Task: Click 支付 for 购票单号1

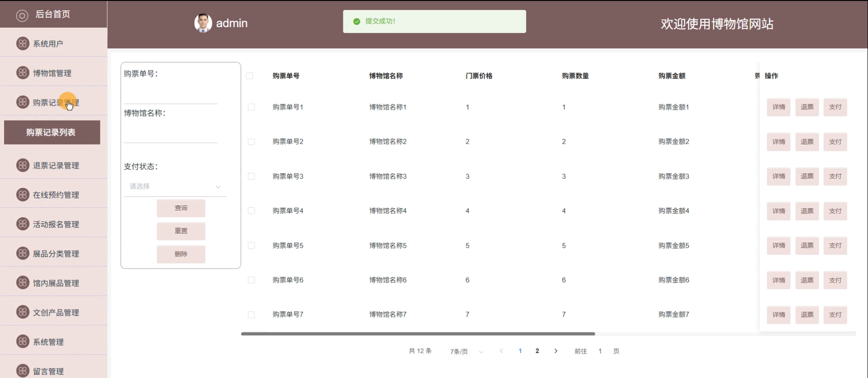Action: click(835, 107)
